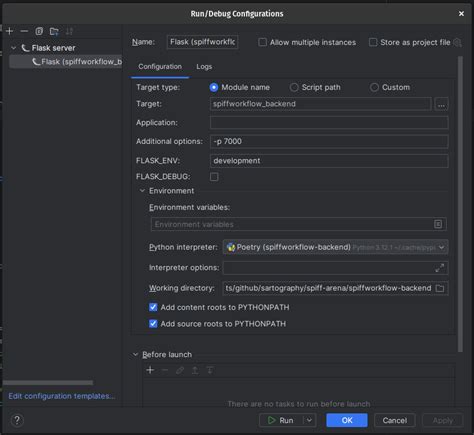Create a new configuration folder
474x435 pixels.
54,31
